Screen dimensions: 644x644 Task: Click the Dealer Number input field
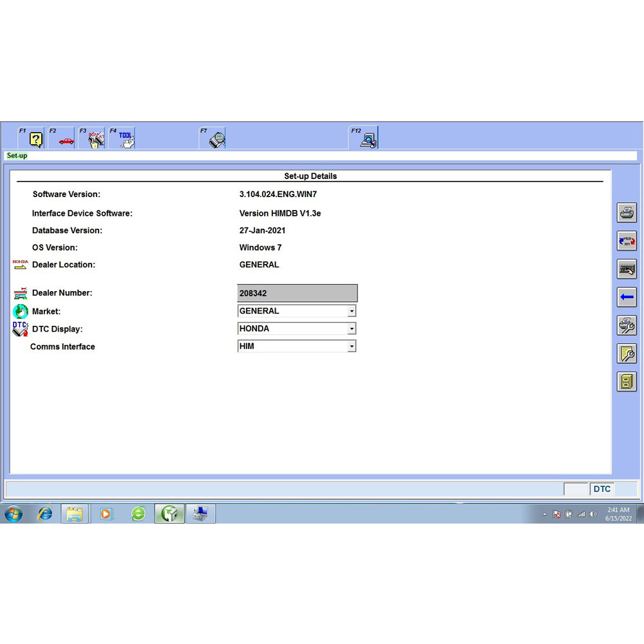tap(297, 293)
